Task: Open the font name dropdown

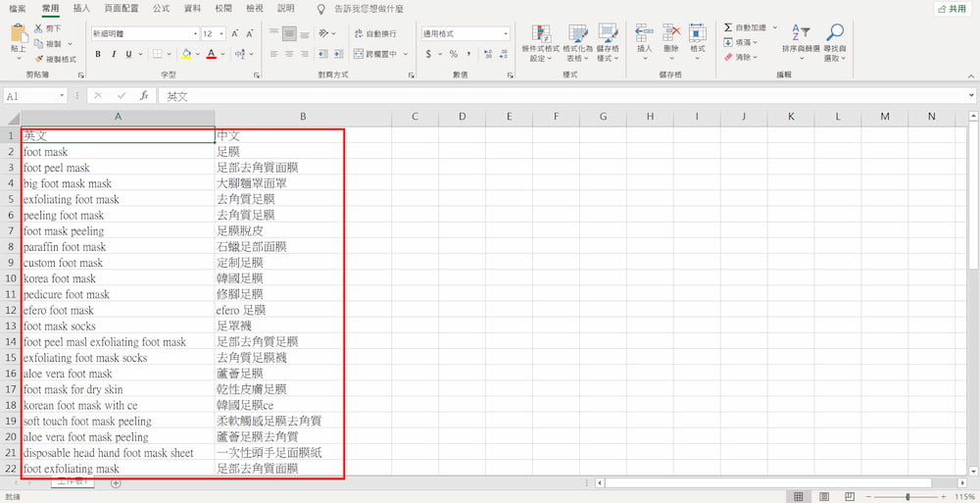Action: coord(195,33)
